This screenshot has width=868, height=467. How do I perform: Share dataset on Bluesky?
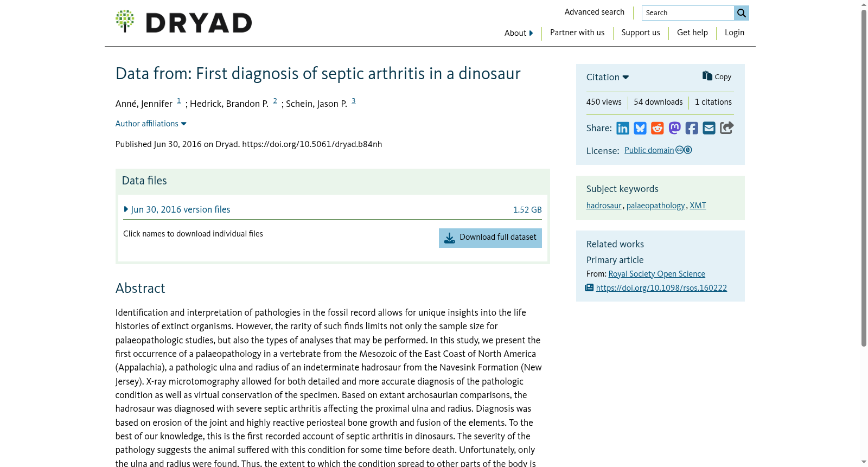click(x=640, y=128)
